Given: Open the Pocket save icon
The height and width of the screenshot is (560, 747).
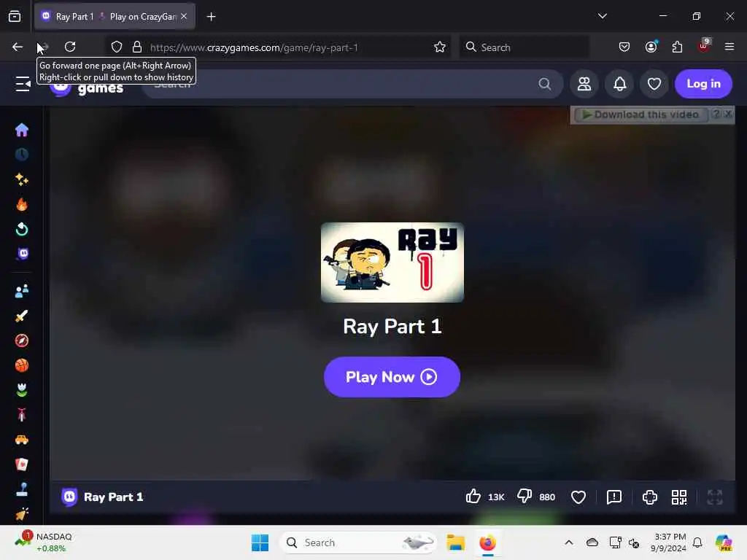Looking at the screenshot, I should click(624, 47).
